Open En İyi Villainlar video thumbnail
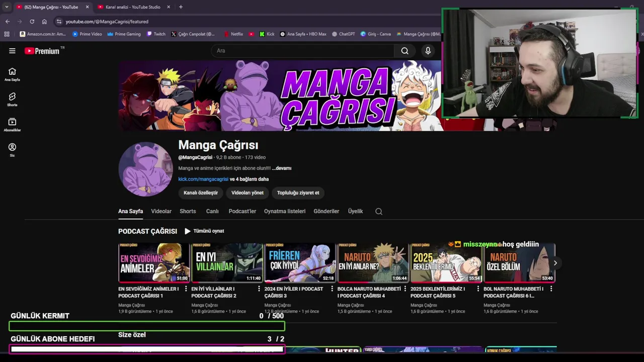644x362 pixels. tap(227, 262)
